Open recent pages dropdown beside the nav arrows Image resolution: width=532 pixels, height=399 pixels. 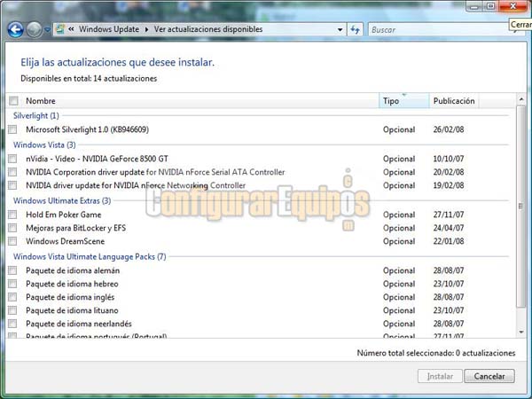(x=48, y=30)
